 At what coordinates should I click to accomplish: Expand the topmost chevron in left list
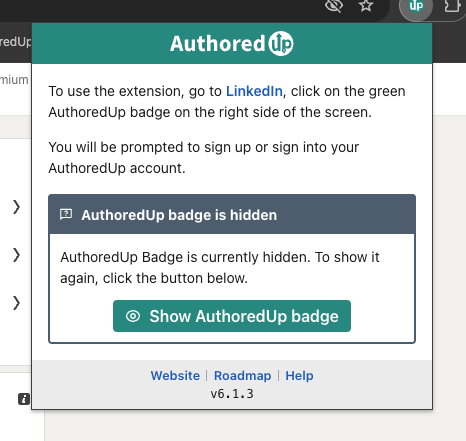tap(16, 207)
